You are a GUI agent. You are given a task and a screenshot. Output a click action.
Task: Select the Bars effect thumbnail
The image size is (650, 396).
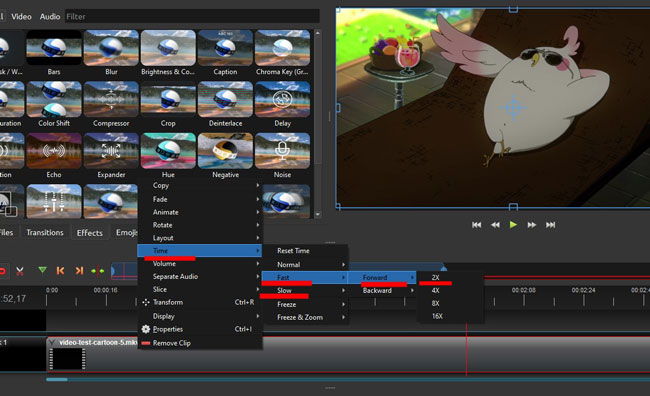pos(54,48)
